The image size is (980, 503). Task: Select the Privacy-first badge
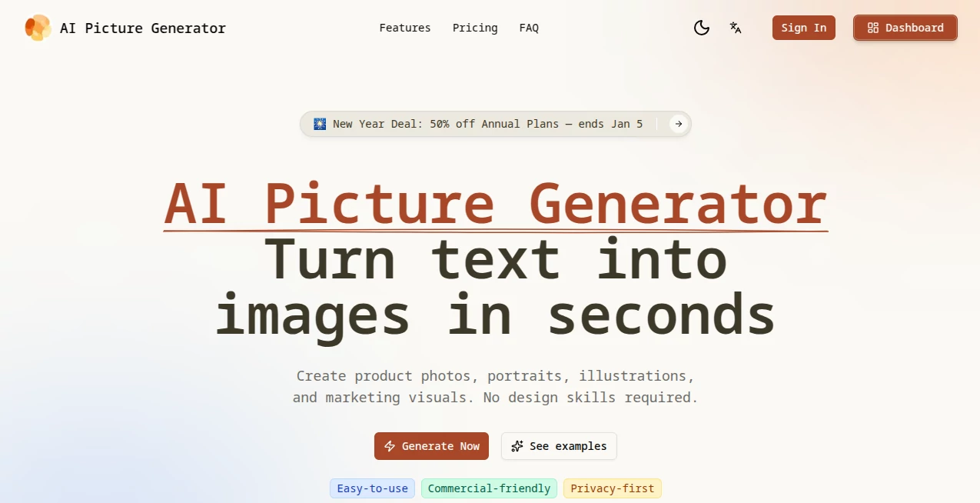click(612, 488)
